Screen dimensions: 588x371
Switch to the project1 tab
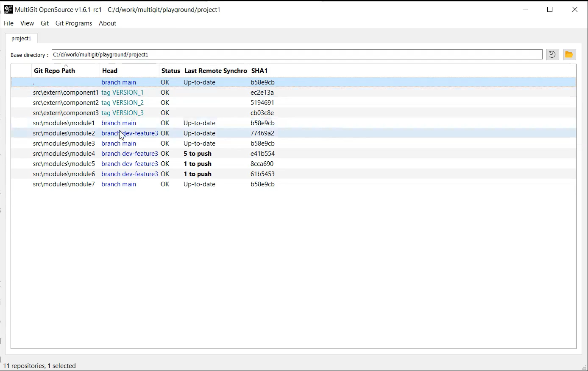coord(21,39)
